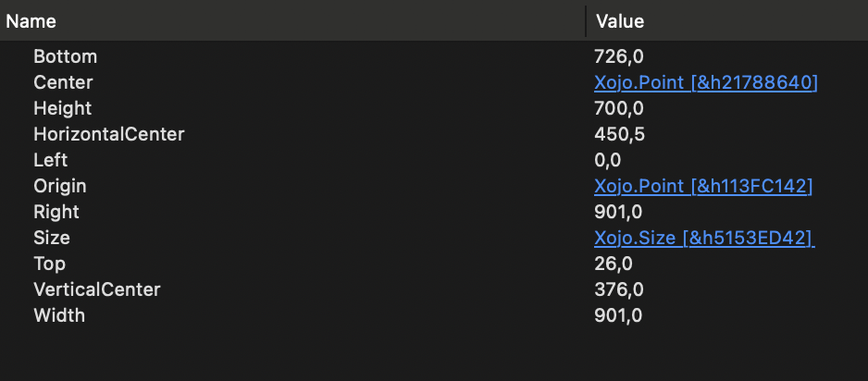This screenshot has width=868, height=381.
Task: Open the Origin Xojo.Point link
Action: click(703, 187)
